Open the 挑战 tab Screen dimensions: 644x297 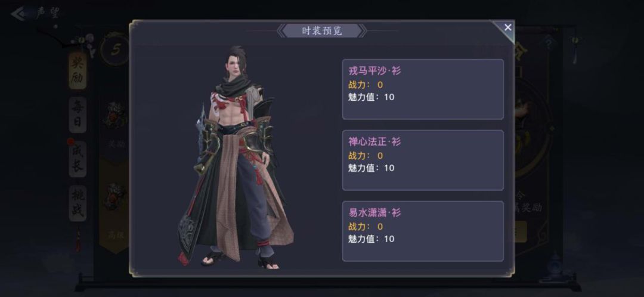pos(78,203)
